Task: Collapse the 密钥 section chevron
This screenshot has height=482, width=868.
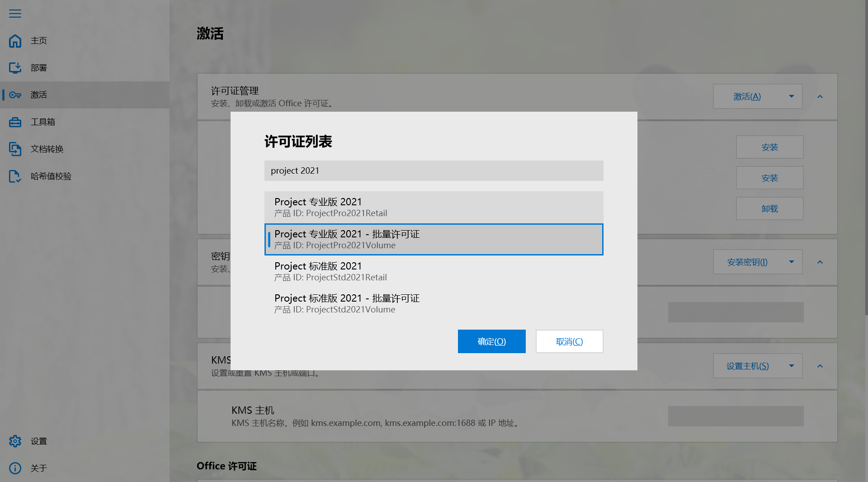Action: pos(820,262)
